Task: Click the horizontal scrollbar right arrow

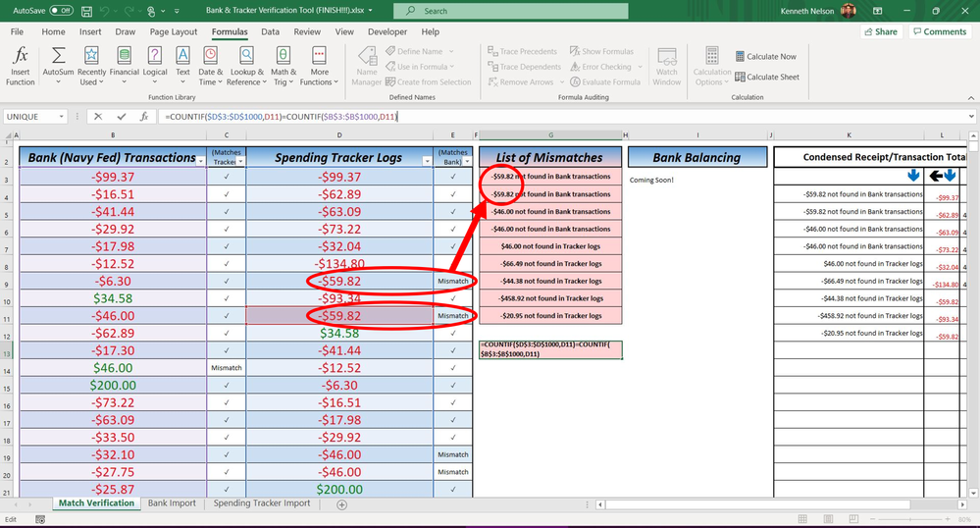Action: (x=962, y=504)
